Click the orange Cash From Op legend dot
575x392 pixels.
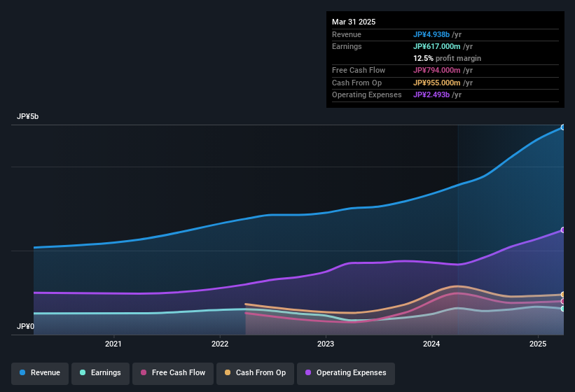tap(228, 372)
